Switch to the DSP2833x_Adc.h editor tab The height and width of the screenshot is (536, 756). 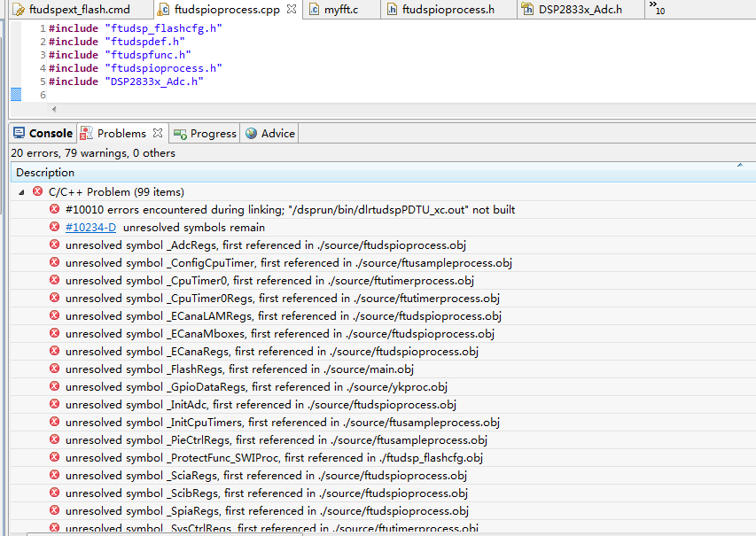[580, 9]
